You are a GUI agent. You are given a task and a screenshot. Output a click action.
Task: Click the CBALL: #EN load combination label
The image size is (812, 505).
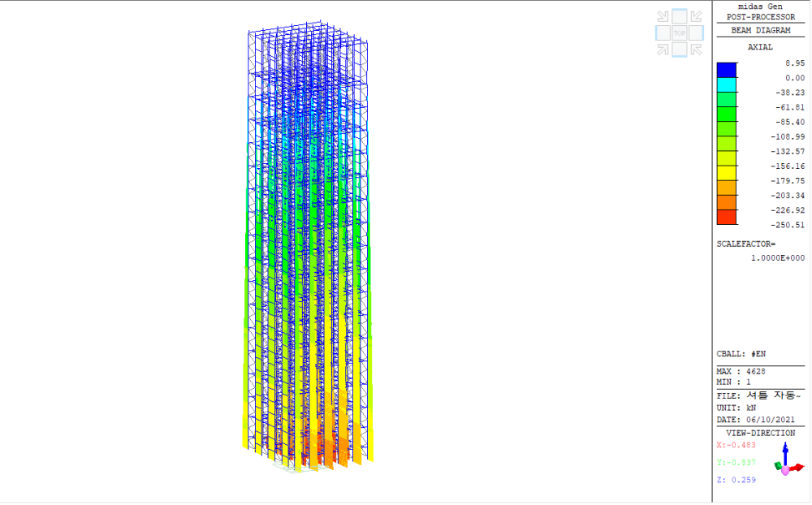[741, 354]
